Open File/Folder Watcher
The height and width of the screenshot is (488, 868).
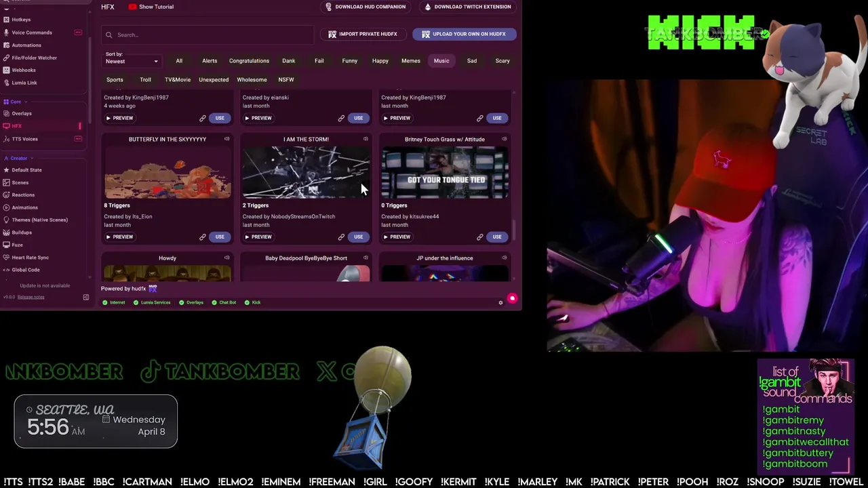click(x=34, y=58)
